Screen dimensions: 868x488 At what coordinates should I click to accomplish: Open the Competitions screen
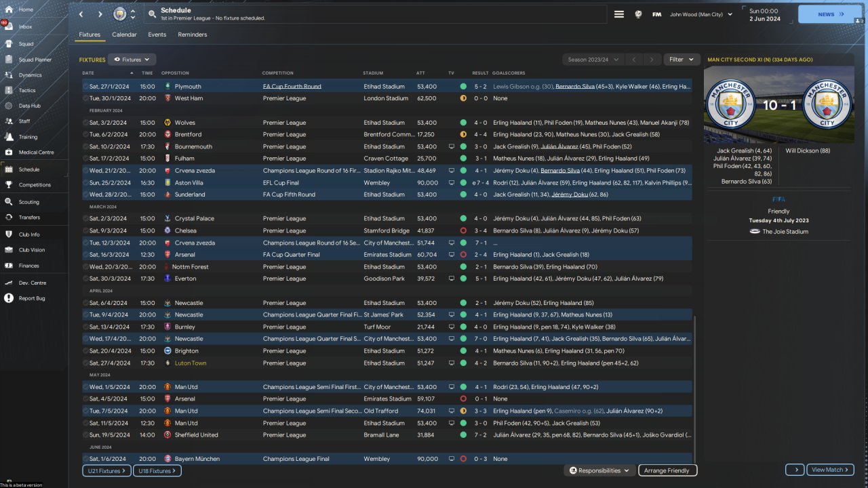pos(35,185)
